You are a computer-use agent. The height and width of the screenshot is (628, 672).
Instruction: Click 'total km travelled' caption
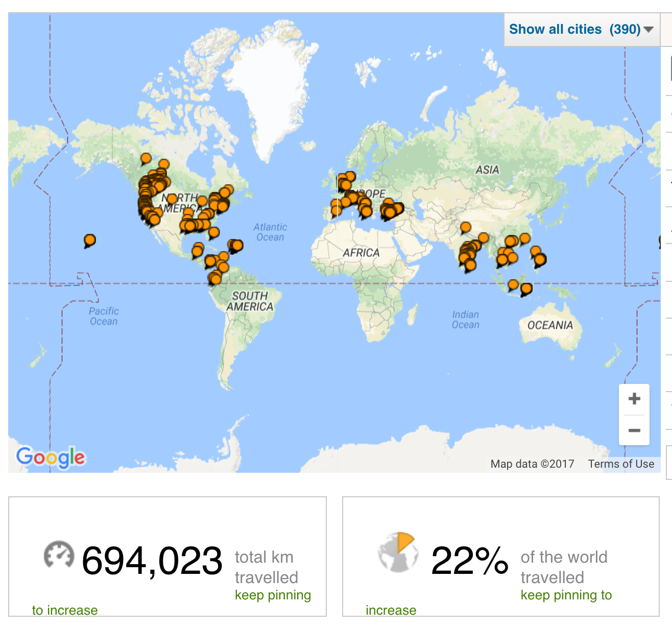(266, 567)
